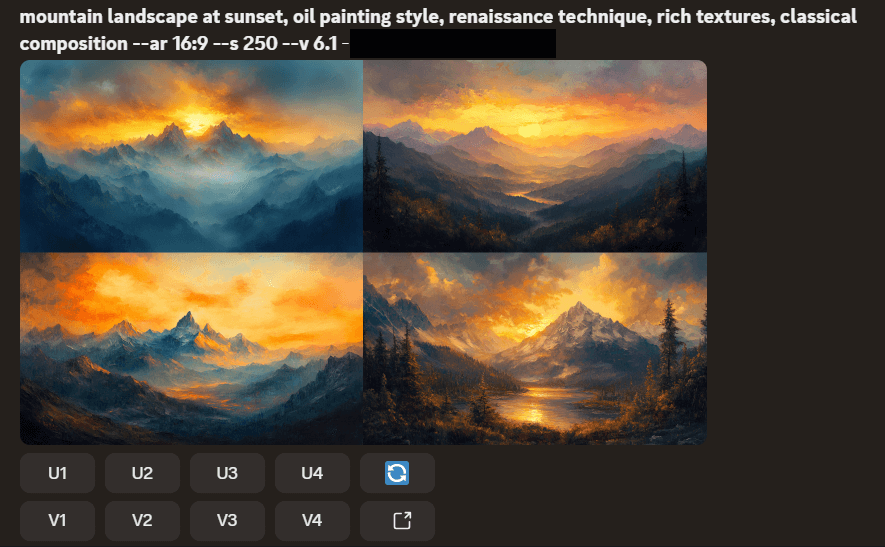Click the '--ar 16:9' parameter in prompt

point(170,43)
